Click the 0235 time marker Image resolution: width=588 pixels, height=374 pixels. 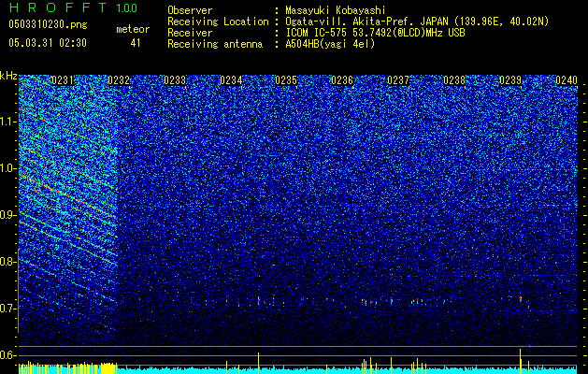(x=286, y=80)
